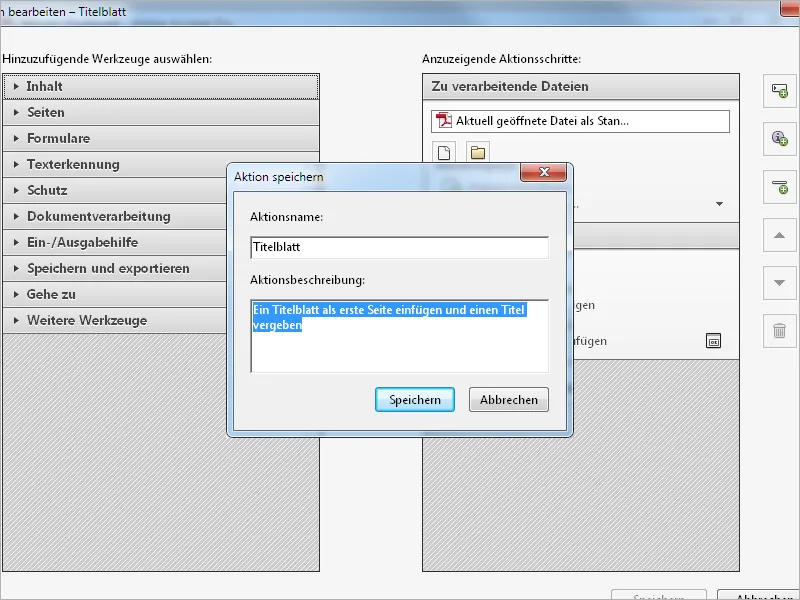The width and height of the screenshot is (800, 600).
Task: Delete step using trash icon
Action: tap(780, 331)
